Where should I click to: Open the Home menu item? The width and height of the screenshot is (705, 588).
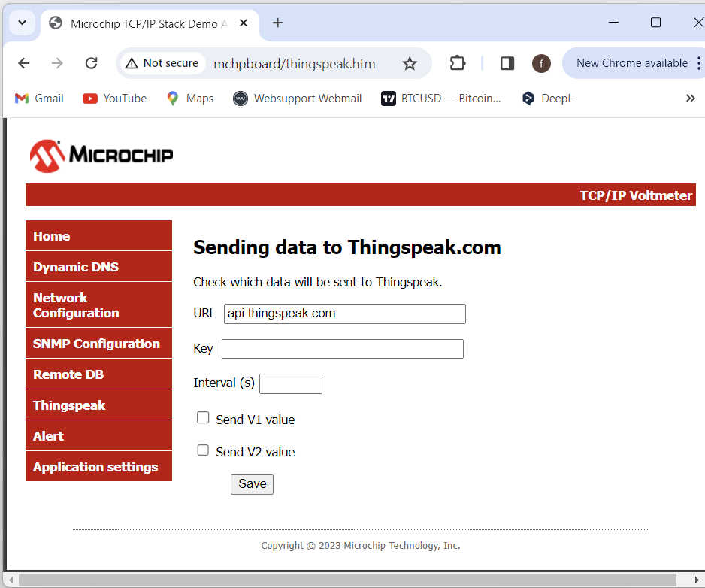(x=99, y=236)
